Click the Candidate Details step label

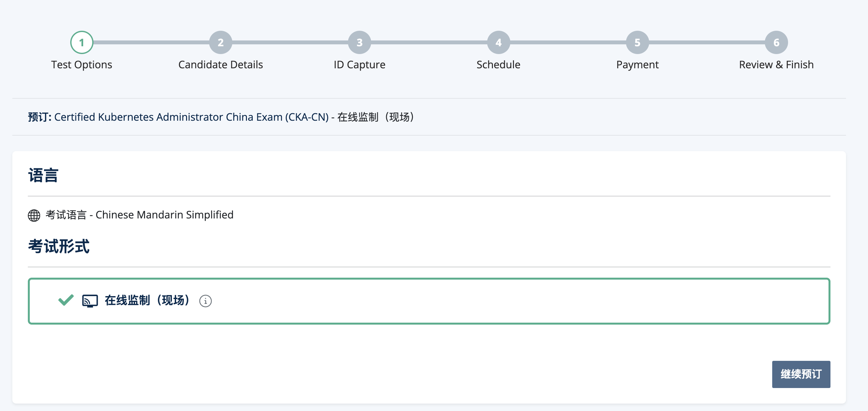point(220,65)
